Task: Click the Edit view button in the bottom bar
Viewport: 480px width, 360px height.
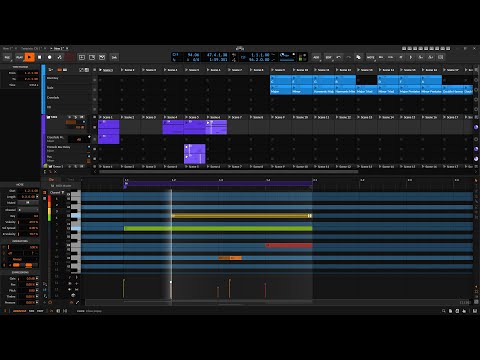Action: [x=40, y=311]
